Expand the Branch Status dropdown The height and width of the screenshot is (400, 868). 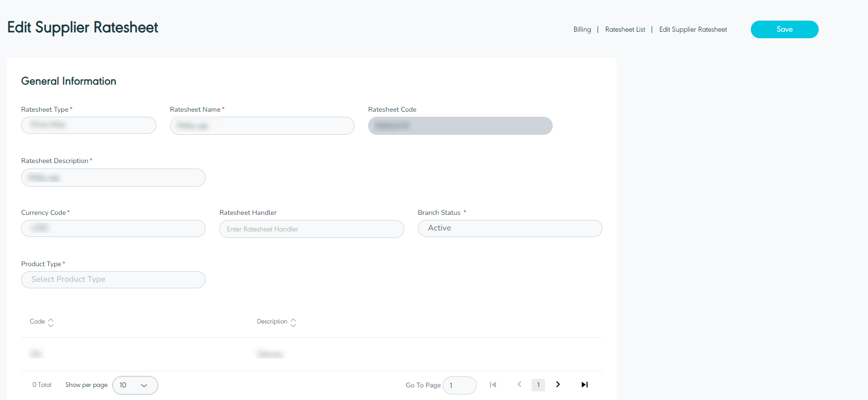(509, 228)
